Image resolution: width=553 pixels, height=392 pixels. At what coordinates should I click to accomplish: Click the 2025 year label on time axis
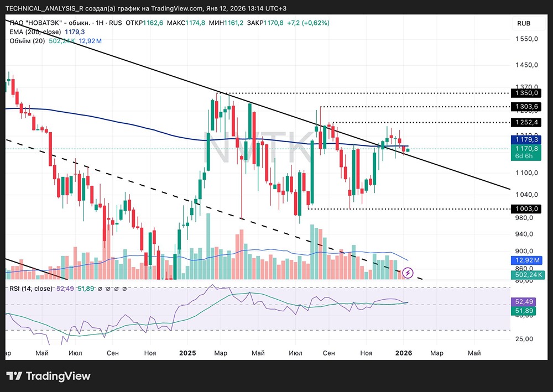point(187,353)
